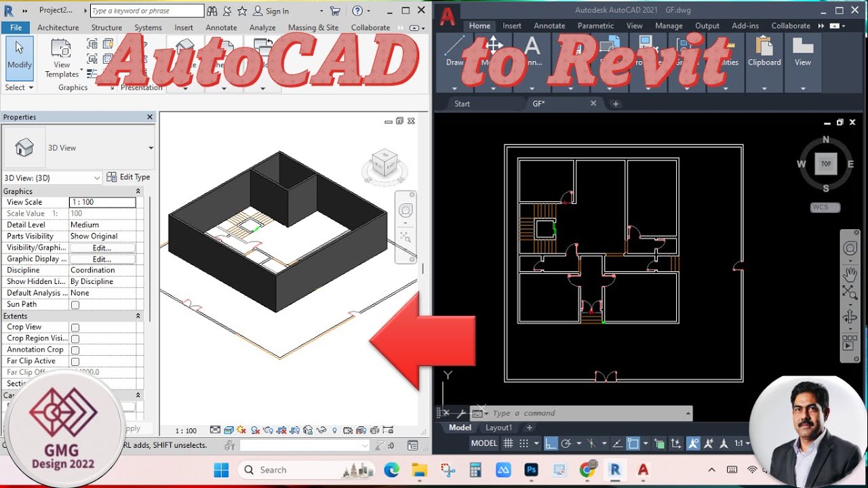The width and height of the screenshot is (868, 488).
Task: Switch to Revit Massing & Site tab
Action: point(313,28)
